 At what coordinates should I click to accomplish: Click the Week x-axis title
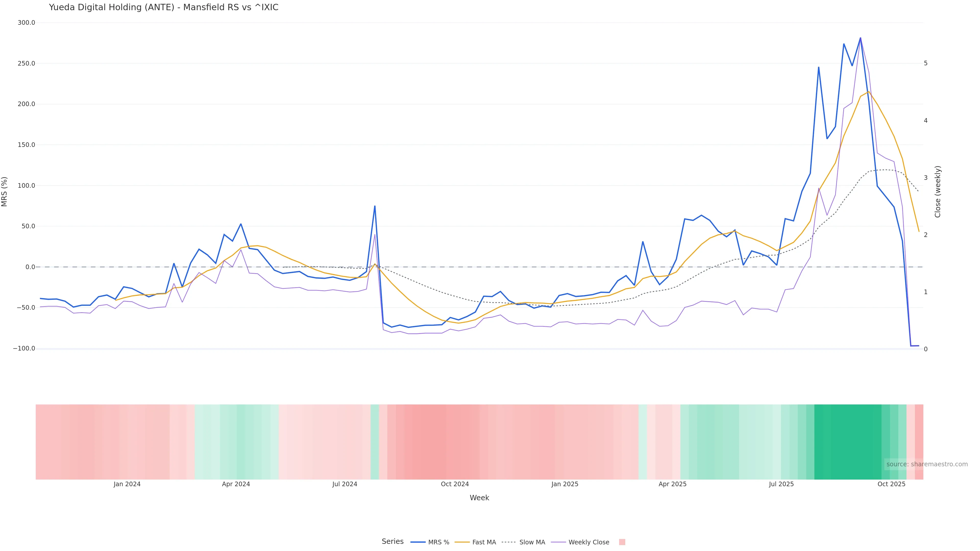tap(479, 498)
